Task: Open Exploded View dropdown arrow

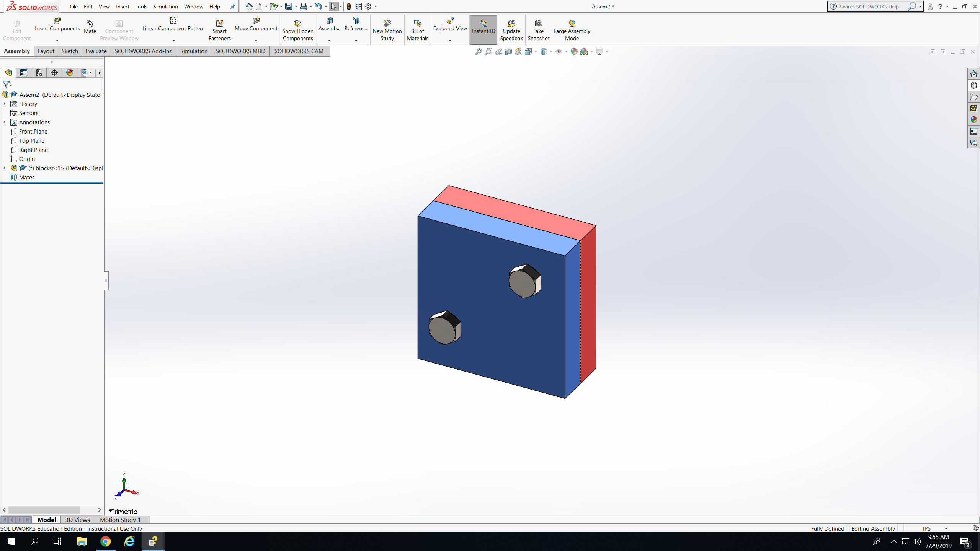Action: click(450, 41)
